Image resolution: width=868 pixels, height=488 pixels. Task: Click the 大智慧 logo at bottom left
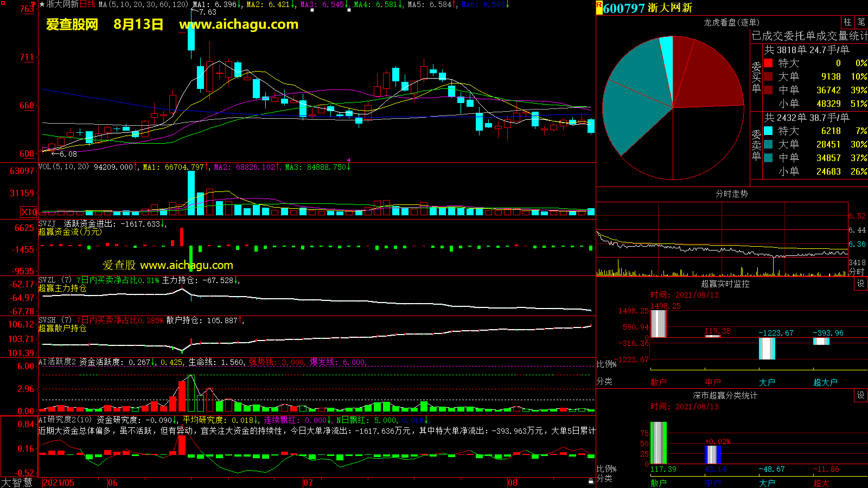(x=17, y=483)
